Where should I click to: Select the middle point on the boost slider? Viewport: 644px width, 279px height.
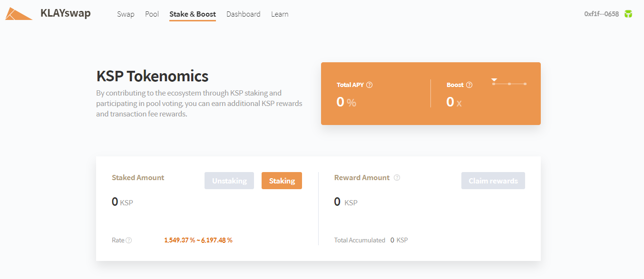509,84
